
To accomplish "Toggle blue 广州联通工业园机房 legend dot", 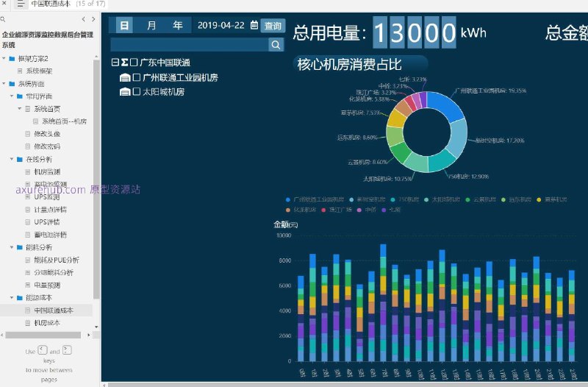I will (x=288, y=199).
